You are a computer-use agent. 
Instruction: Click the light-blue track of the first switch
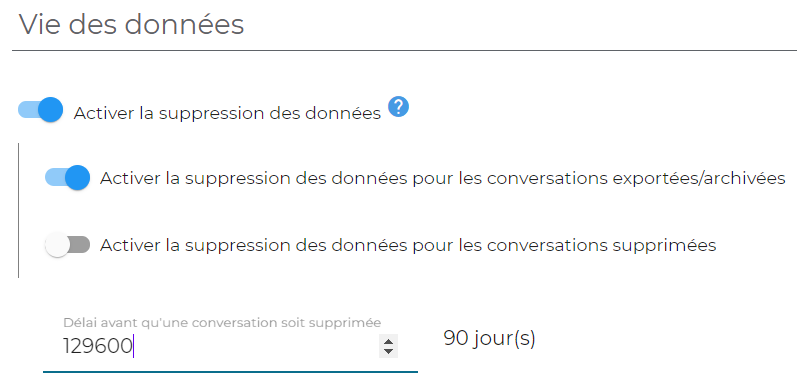27,110
